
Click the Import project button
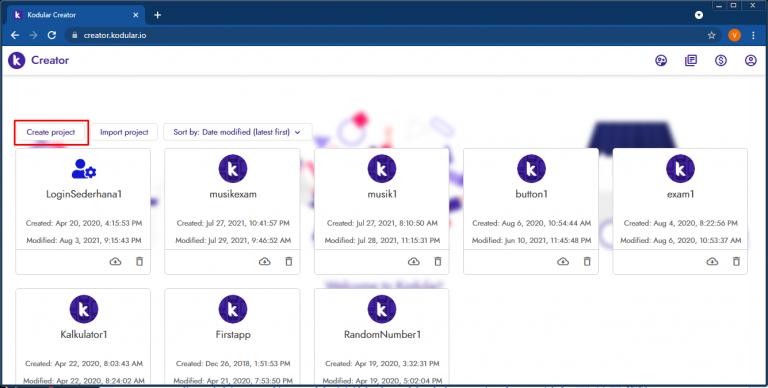(124, 132)
